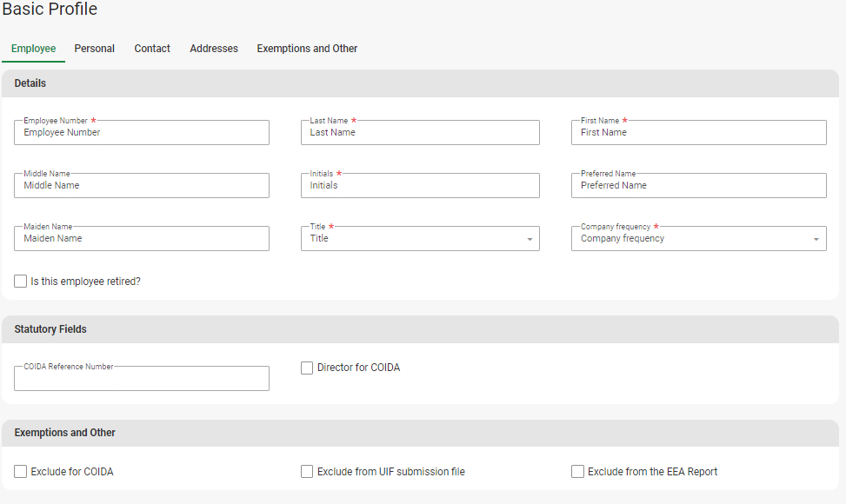Click into the First Name field

pos(698,133)
